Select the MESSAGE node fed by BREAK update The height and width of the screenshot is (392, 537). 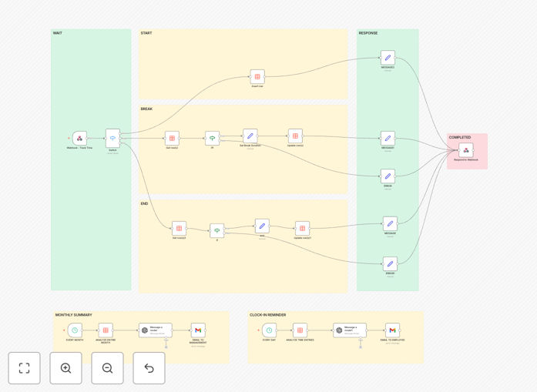click(x=388, y=139)
